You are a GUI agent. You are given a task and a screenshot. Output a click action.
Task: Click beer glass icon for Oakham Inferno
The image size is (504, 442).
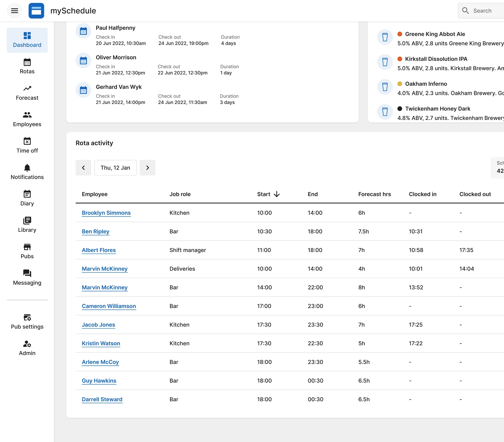pos(385,87)
